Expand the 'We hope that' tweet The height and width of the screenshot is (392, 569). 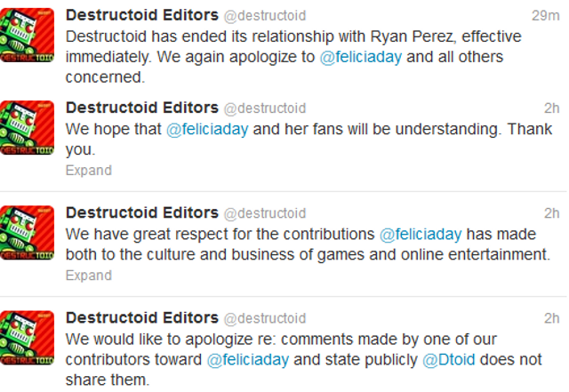(x=88, y=169)
